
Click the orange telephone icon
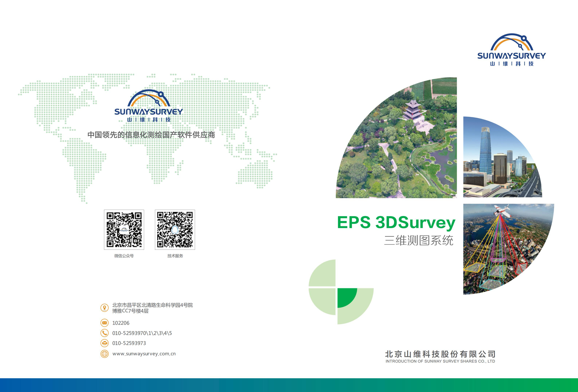[104, 333]
